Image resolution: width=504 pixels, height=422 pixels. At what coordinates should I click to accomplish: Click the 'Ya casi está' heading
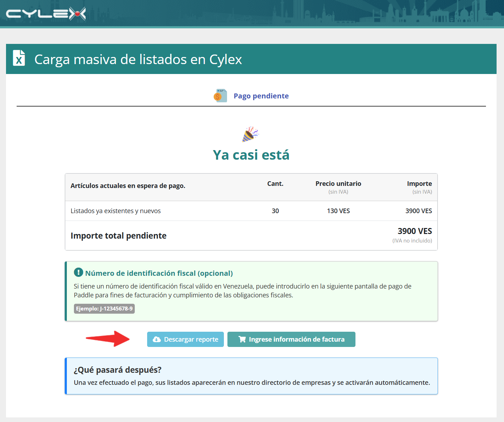click(x=251, y=155)
